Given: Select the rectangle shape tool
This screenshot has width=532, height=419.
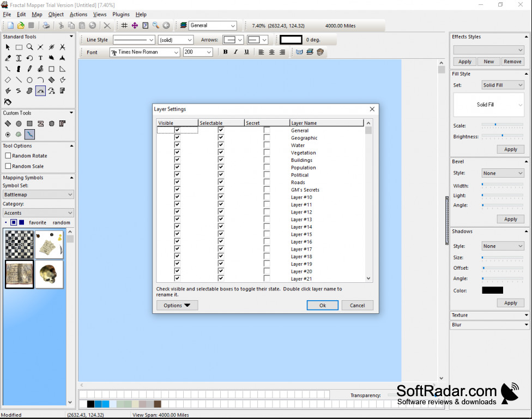Looking at the screenshot, I should (51, 69).
